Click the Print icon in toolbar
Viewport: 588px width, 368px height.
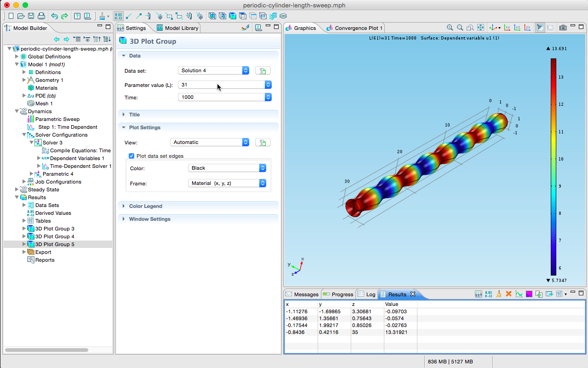point(41,16)
